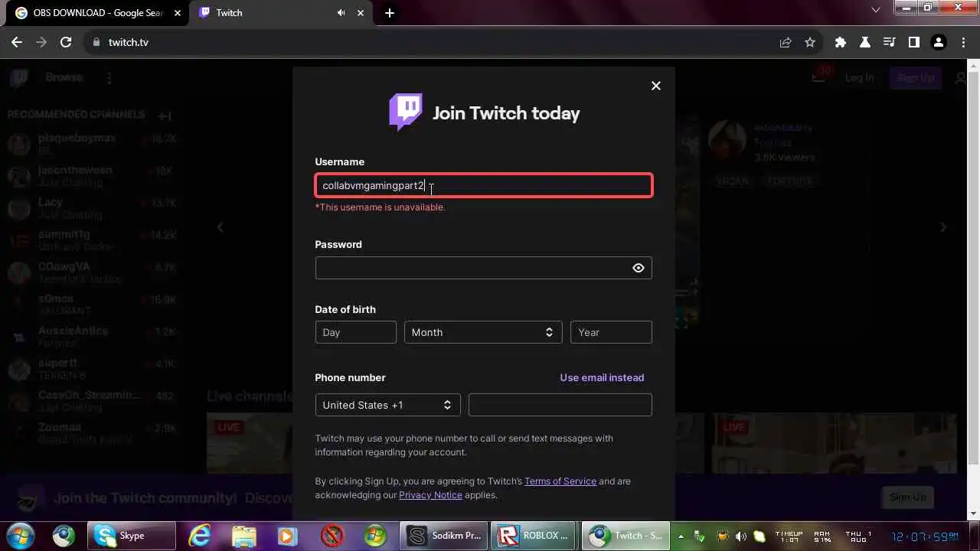Launch Internet Explorer from the taskbar
The width and height of the screenshot is (980, 551).
200,536
